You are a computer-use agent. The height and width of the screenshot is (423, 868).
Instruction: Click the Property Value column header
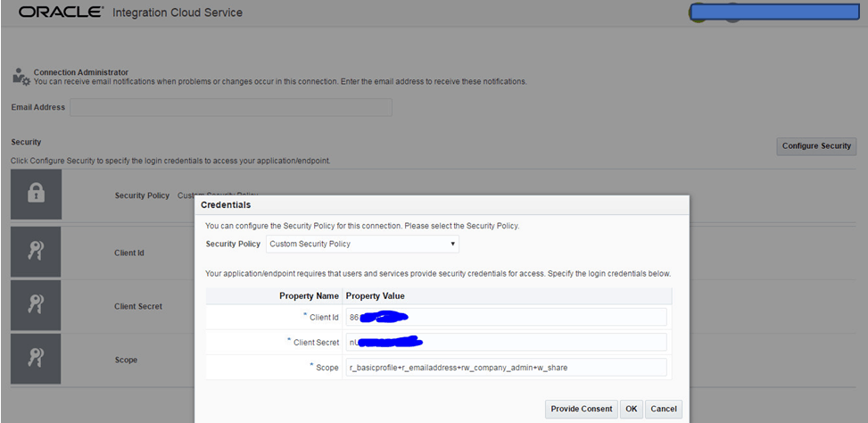pos(376,296)
